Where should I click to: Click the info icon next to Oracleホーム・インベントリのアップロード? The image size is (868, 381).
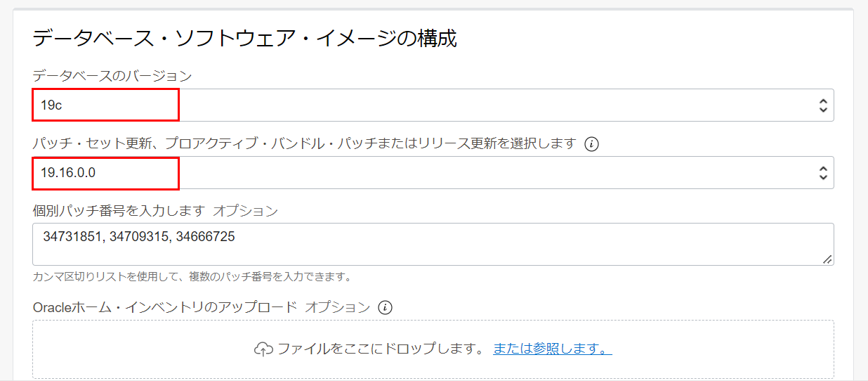(385, 307)
